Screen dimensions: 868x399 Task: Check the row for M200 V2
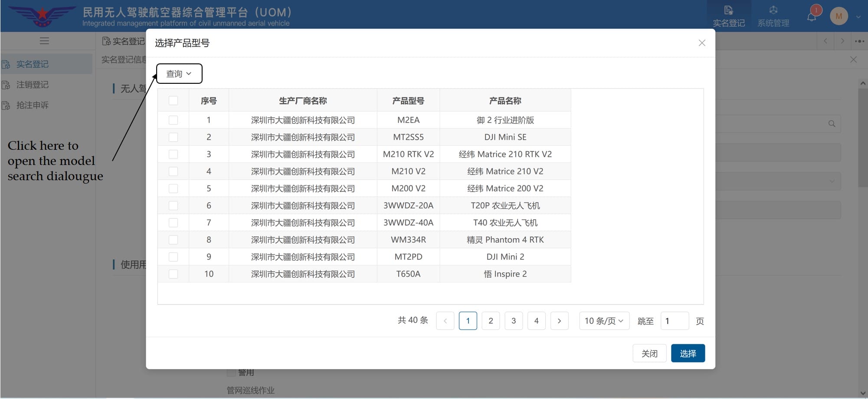tap(173, 188)
